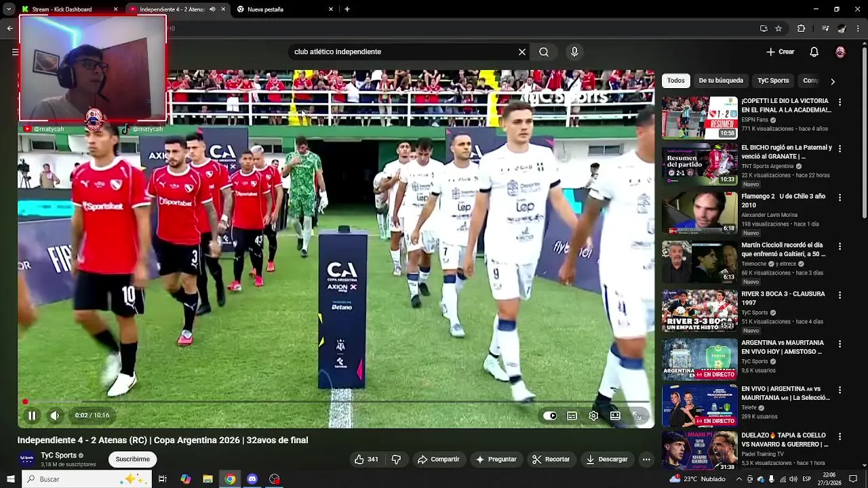868x488 pixels.
Task: Start voice search with the microphone
Action: tap(574, 52)
